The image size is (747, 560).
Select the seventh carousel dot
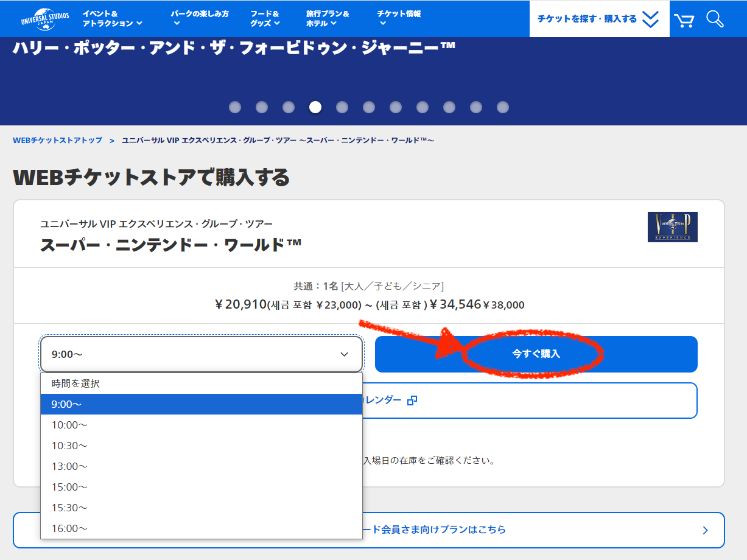pos(396,107)
